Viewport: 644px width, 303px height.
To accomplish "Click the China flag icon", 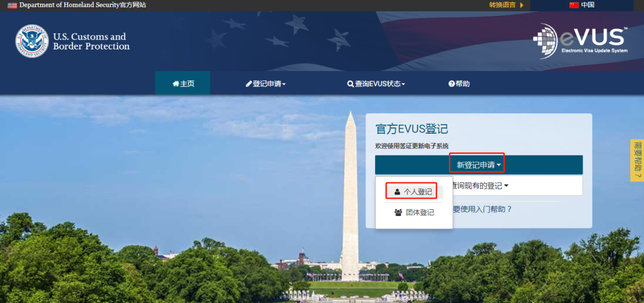I will tap(574, 5).
